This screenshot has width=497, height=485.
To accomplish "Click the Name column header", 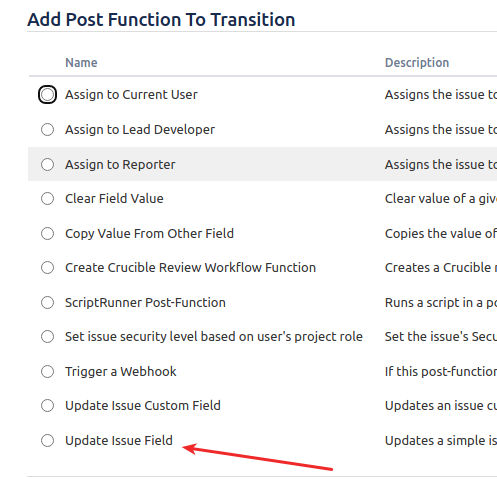I will 81,63.
